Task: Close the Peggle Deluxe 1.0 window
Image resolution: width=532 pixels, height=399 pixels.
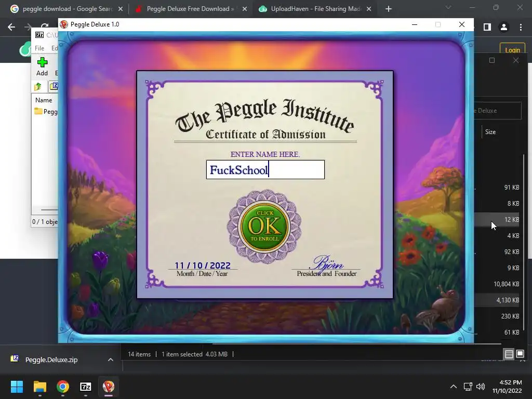Action: 462,24
